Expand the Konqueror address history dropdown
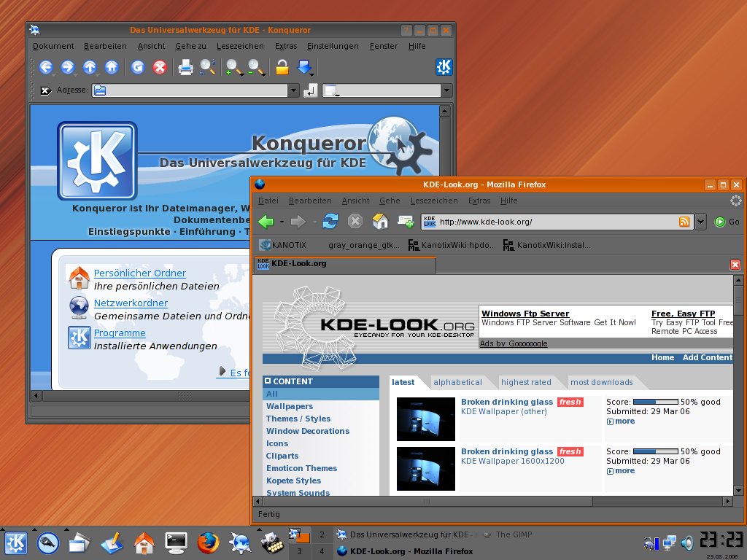Screen dimensions: 747x560 click(294, 90)
